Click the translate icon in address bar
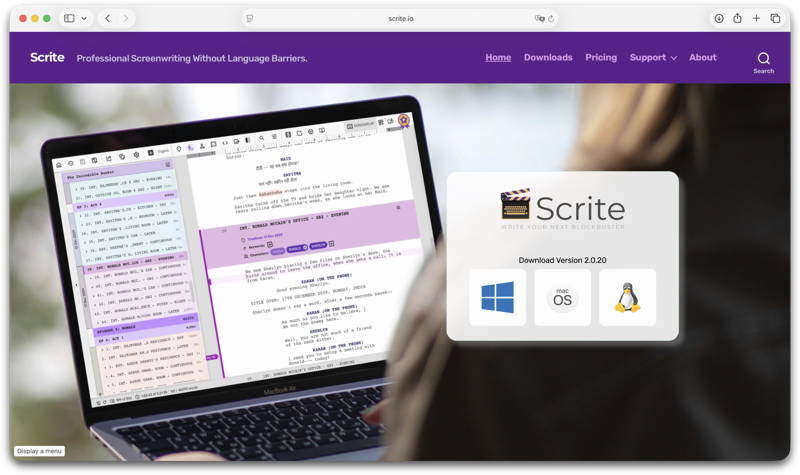 (x=539, y=18)
